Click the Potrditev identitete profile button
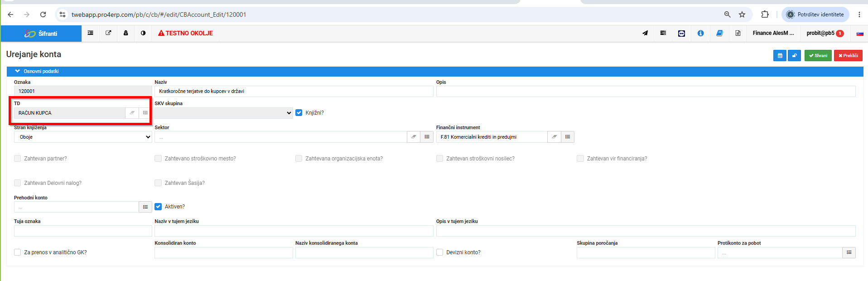 coord(815,15)
